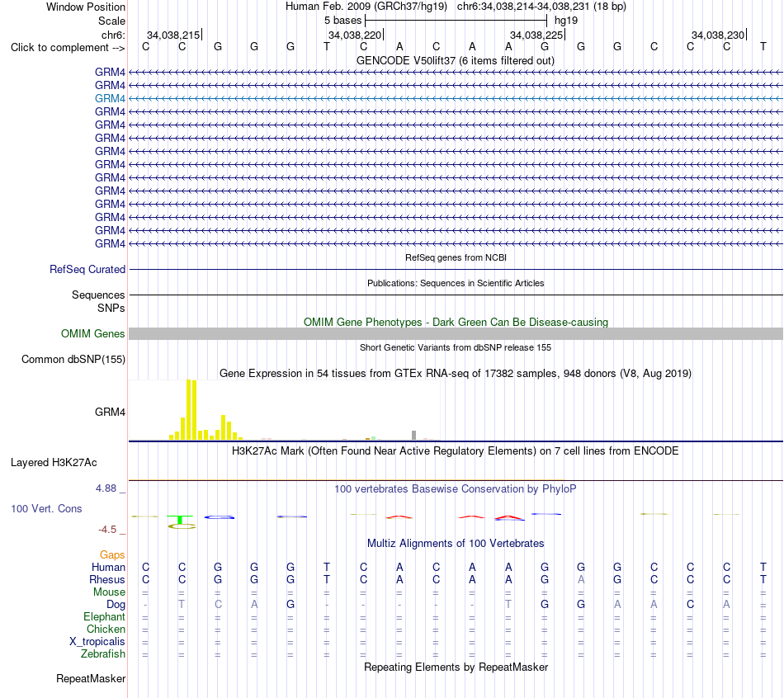784x698 pixels.
Task: Select the 'Scale' track label
Action: (x=111, y=21)
